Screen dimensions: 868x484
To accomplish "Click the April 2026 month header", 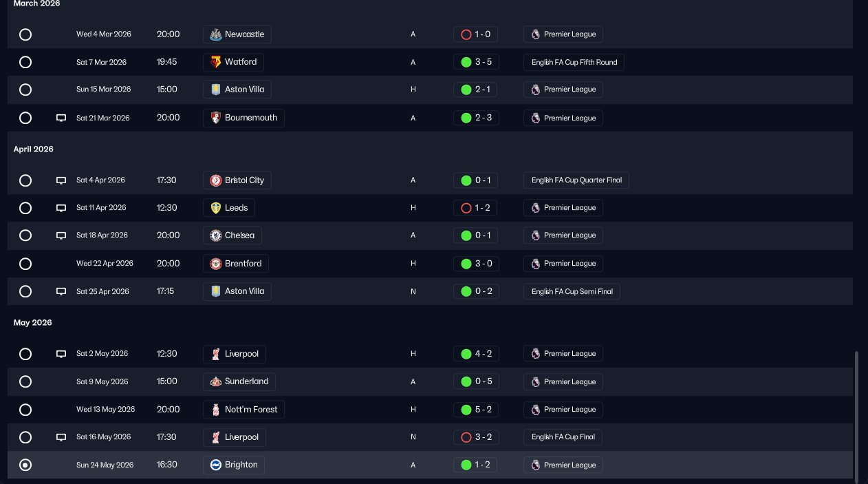I will pos(34,149).
